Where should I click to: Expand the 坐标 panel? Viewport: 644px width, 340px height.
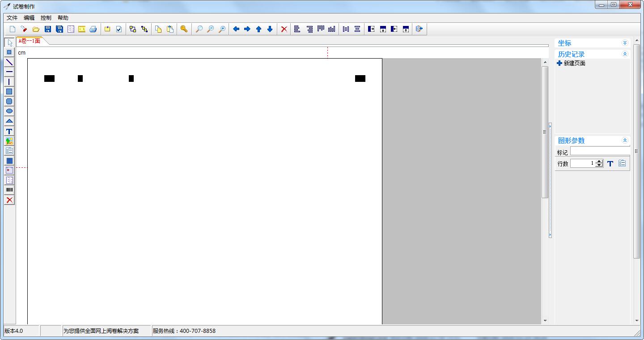tap(625, 43)
